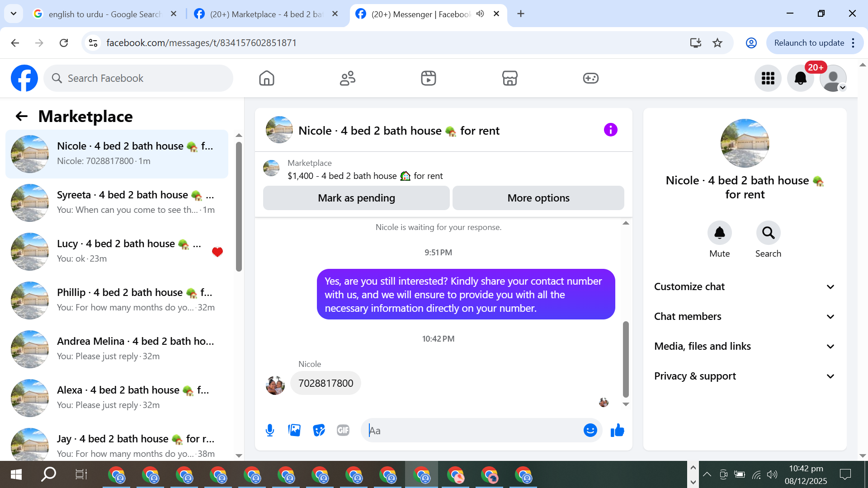This screenshot has width=868, height=488.
Task: Close the Marketplace browser tab
Action: [x=335, y=14]
